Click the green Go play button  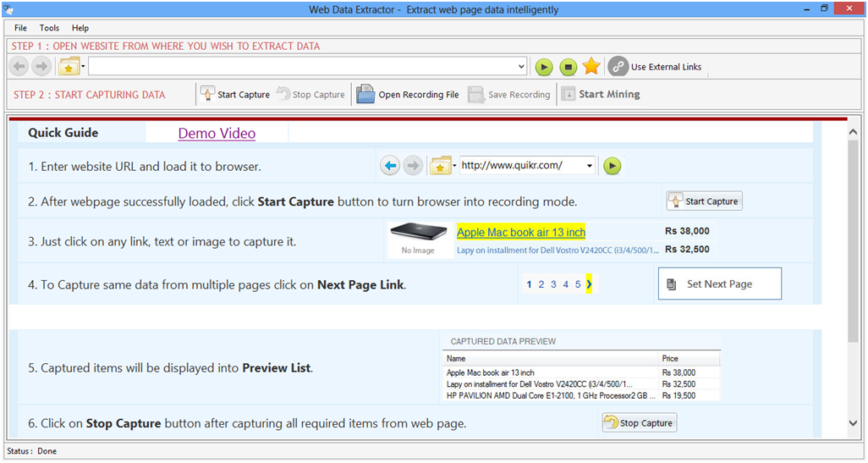pyautogui.click(x=544, y=67)
